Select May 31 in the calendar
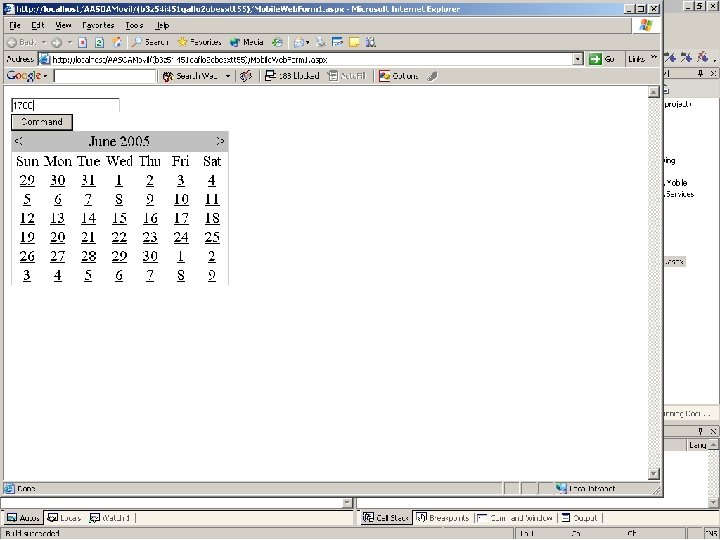 pyautogui.click(x=88, y=180)
